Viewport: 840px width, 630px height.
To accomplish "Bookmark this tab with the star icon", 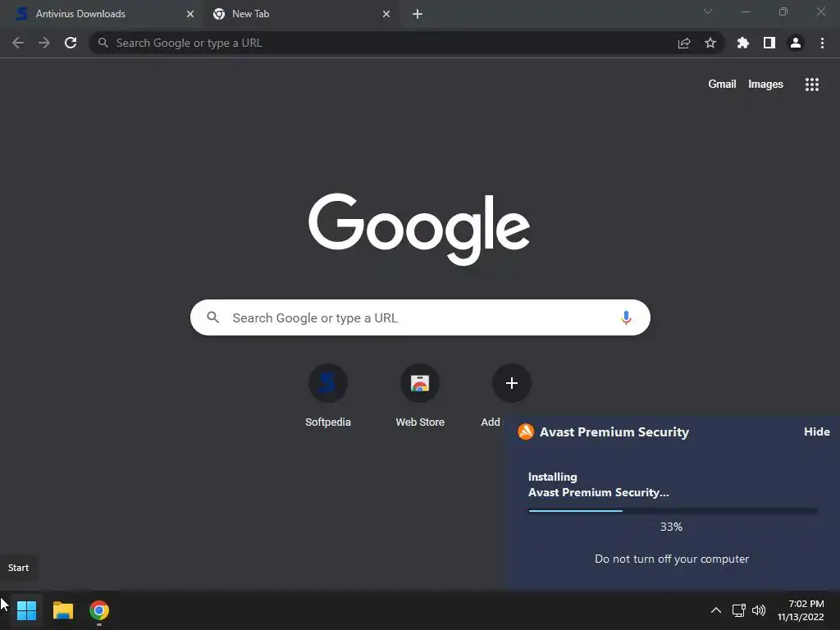I will click(710, 43).
